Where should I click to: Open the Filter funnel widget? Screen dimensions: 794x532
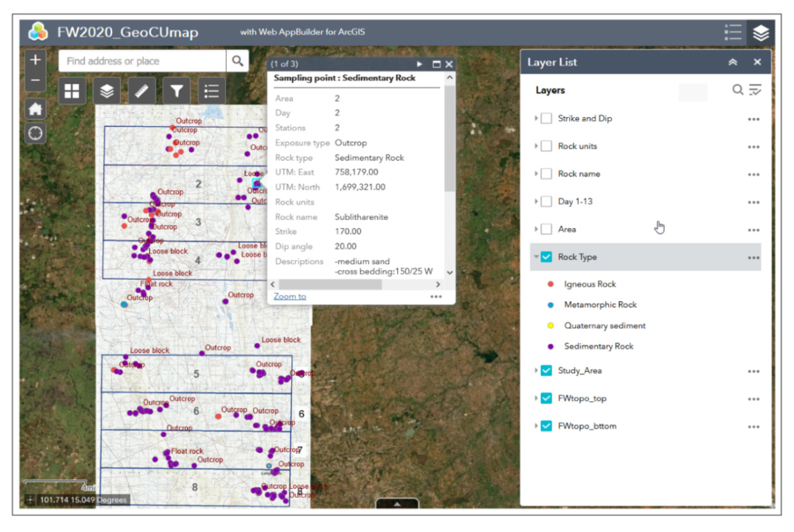(176, 91)
